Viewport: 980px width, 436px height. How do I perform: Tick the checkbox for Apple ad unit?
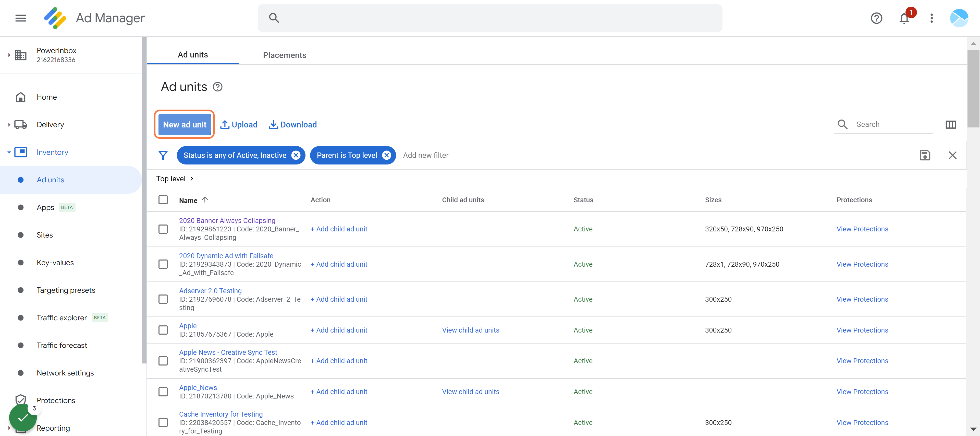pyautogui.click(x=163, y=330)
